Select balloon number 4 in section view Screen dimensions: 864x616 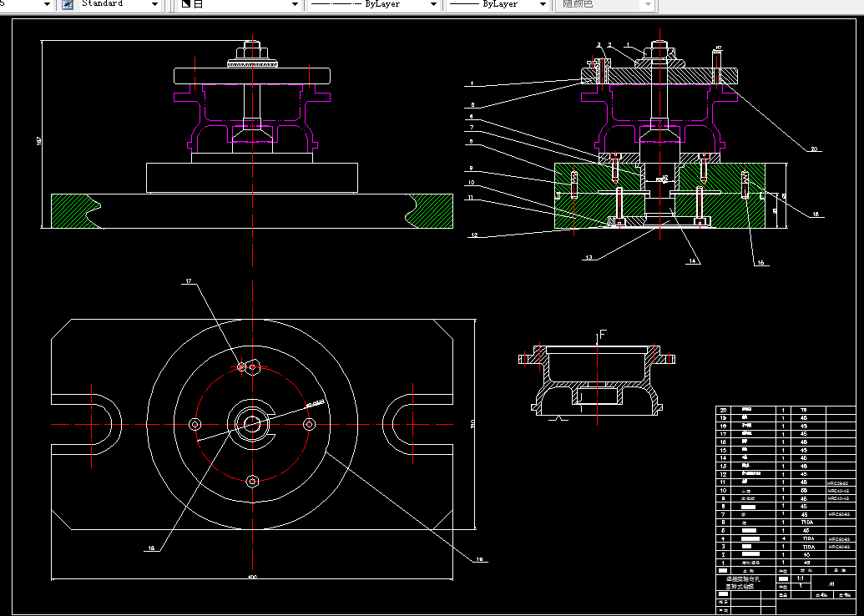click(472, 83)
